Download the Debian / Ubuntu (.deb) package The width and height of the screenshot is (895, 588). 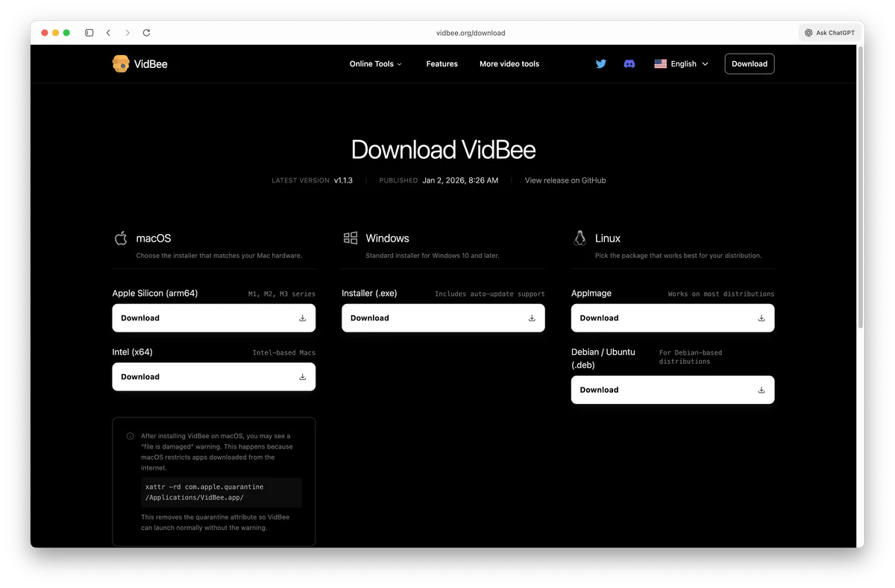672,390
